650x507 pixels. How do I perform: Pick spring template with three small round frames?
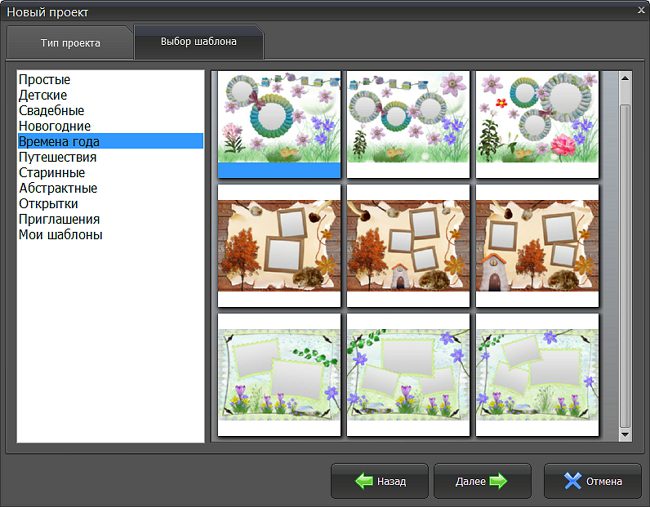[408, 124]
